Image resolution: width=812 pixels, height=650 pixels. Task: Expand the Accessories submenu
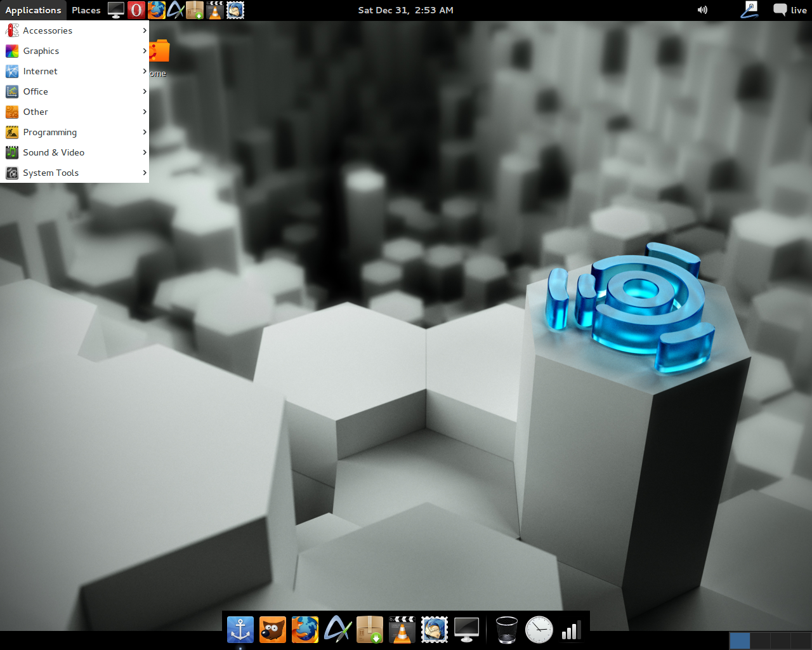(x=75, y=30)
